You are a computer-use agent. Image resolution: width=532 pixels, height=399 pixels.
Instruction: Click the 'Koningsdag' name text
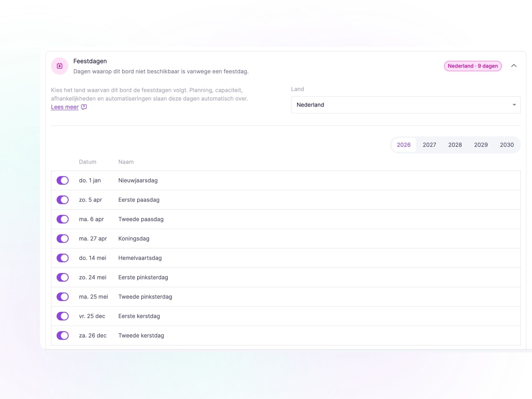pyautogui.click(x=134, y=238)
